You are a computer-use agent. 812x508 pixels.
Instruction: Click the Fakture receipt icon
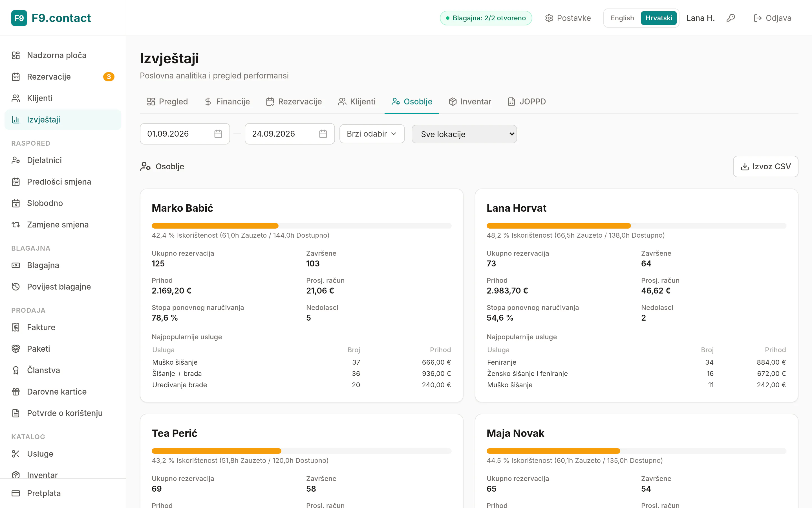point(16,328)
